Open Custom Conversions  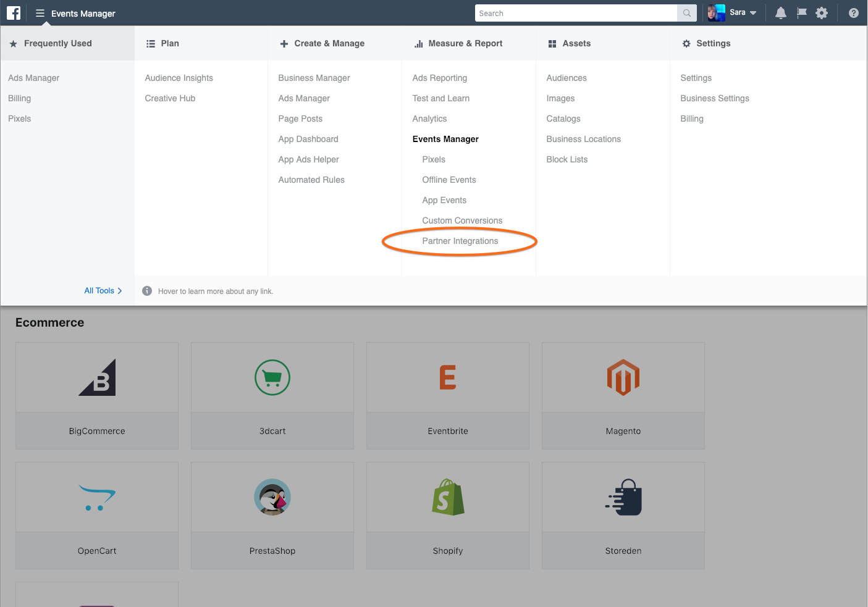coord(463,220)
